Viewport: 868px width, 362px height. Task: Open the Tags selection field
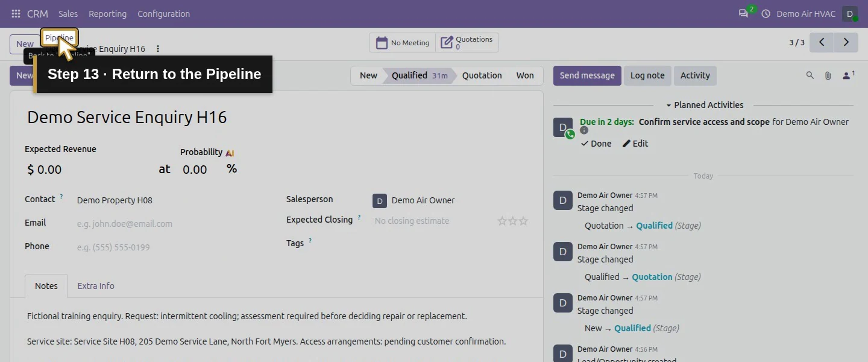click(451, 244)
